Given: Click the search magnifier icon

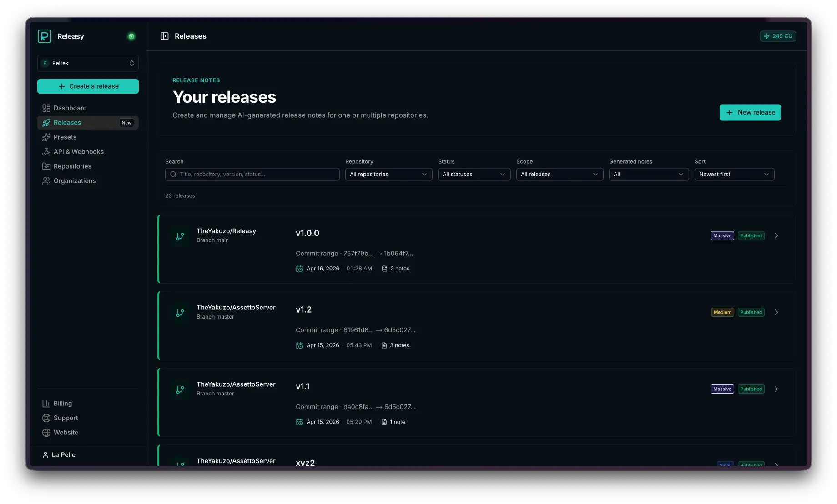Looking at the screenshot, I should [173, 175].
